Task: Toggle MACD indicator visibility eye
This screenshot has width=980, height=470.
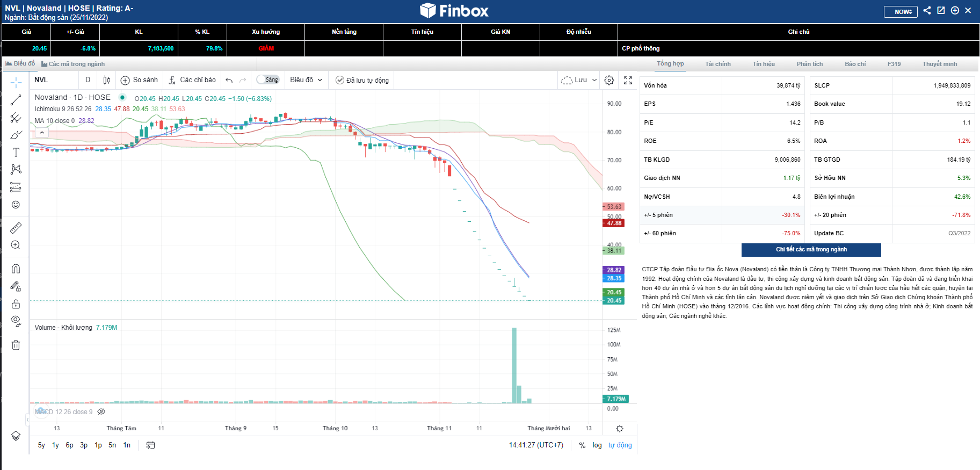Action: [x=101, y=412]
